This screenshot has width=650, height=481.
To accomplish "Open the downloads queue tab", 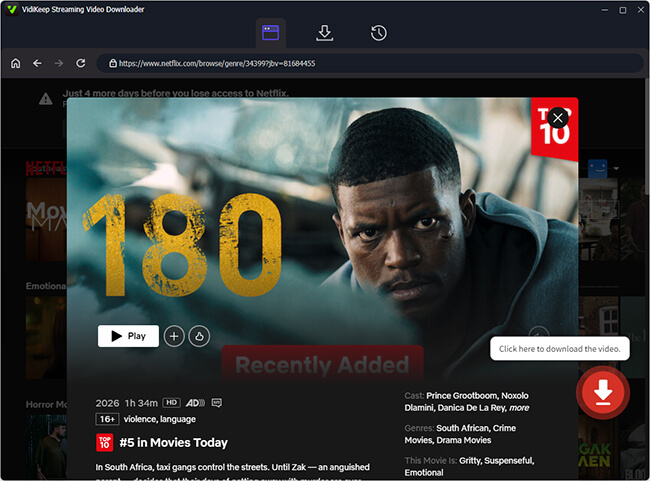I will click(x=325, y=33).
